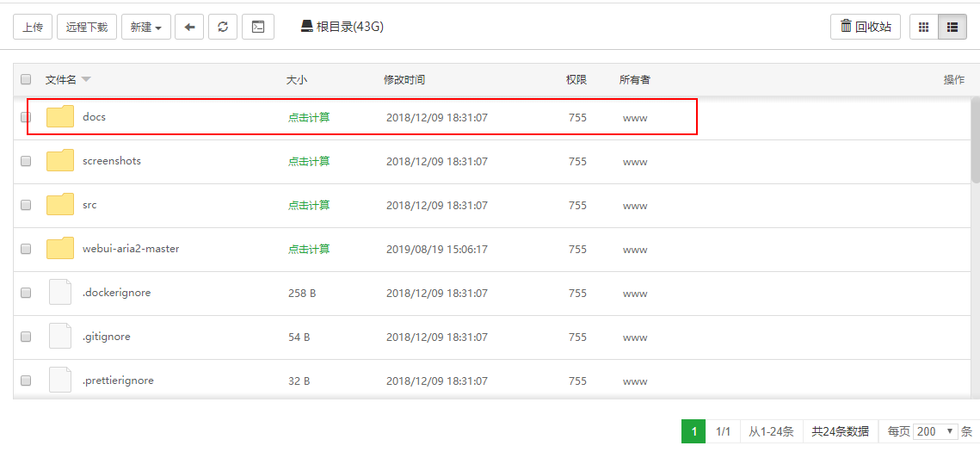Screen dimensions: 980x458
Task: Click the back arrow toolbar icon
Action: 189,27
